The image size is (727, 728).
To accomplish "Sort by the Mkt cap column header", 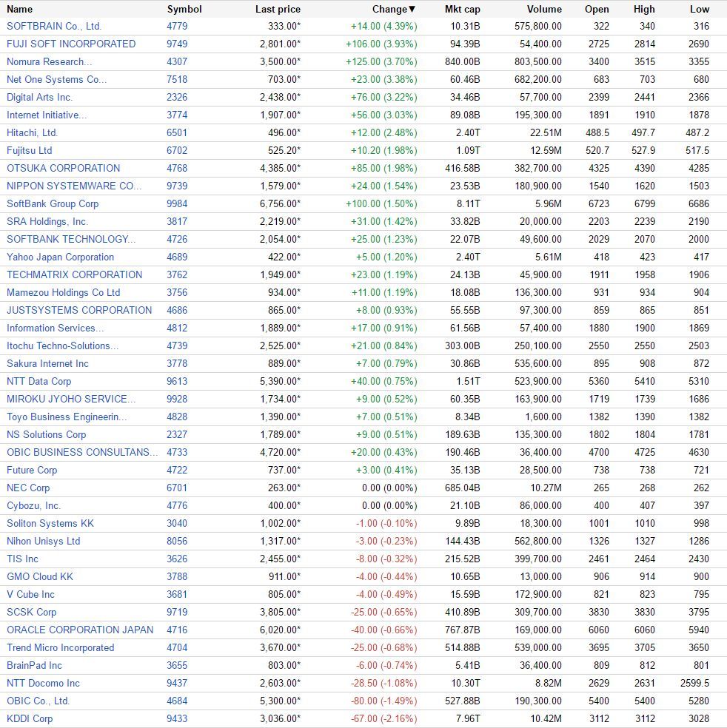I will click(462, 10).
